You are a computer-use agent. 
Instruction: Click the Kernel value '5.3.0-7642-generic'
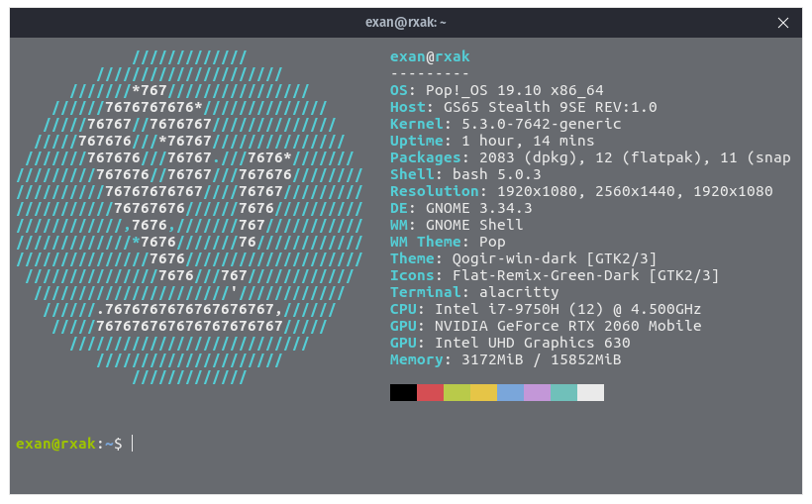[x=541, y=125]
